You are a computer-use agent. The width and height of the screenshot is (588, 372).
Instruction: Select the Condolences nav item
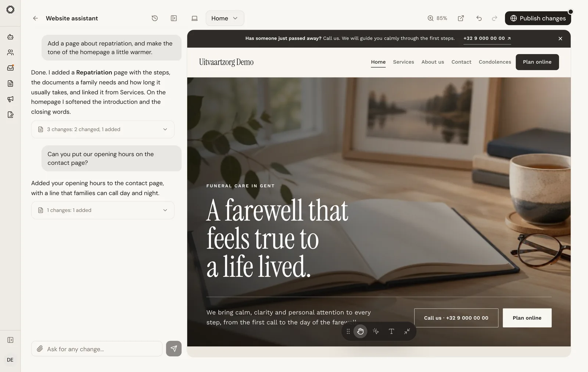point(495,62)
